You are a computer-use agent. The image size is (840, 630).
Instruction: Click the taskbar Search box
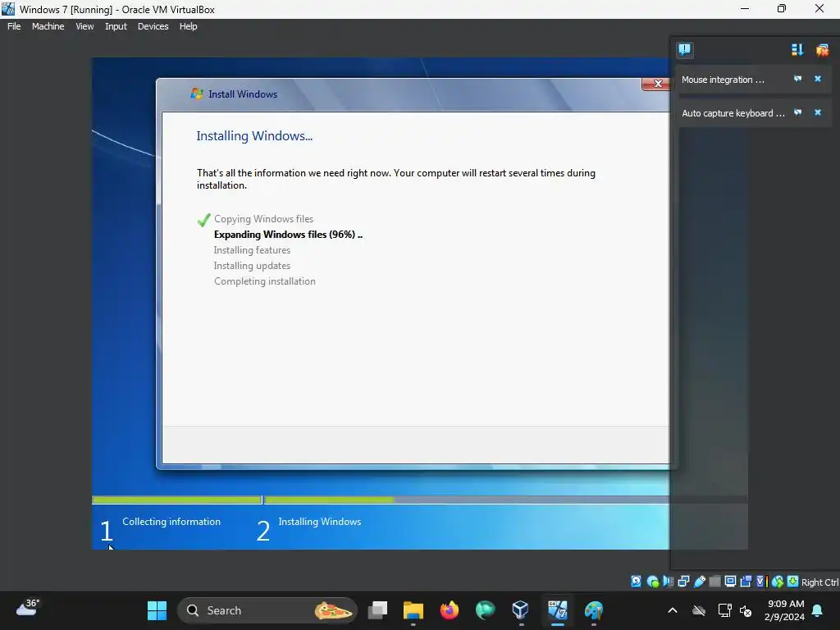pyautogui.click(x=267, y=610)
